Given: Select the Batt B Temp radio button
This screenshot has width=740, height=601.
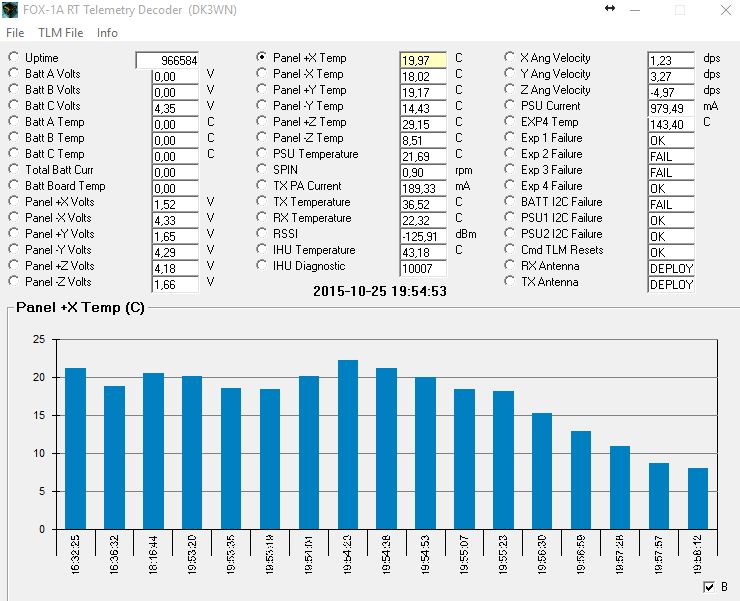Looking at the screenshot, I should tap(14, 137).
